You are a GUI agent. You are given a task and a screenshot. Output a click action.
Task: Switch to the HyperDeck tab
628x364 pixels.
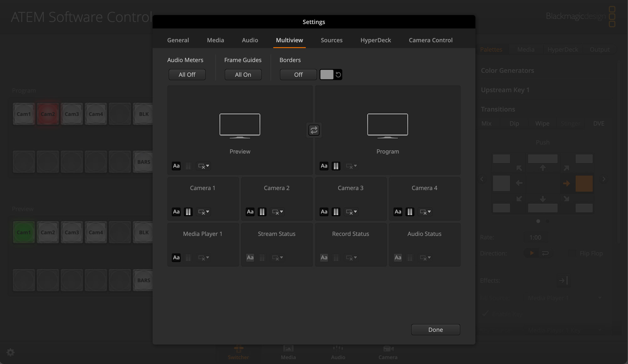[x=376, y=40]
